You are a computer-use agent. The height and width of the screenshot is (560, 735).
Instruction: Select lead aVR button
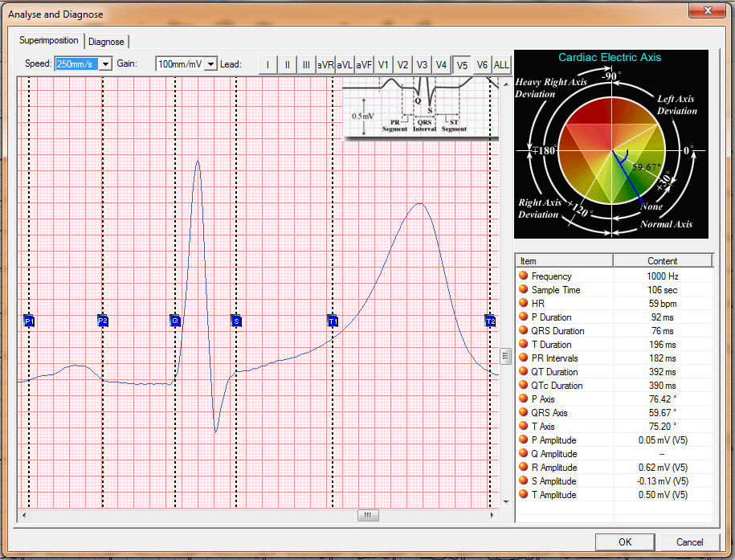click(325, 65)
